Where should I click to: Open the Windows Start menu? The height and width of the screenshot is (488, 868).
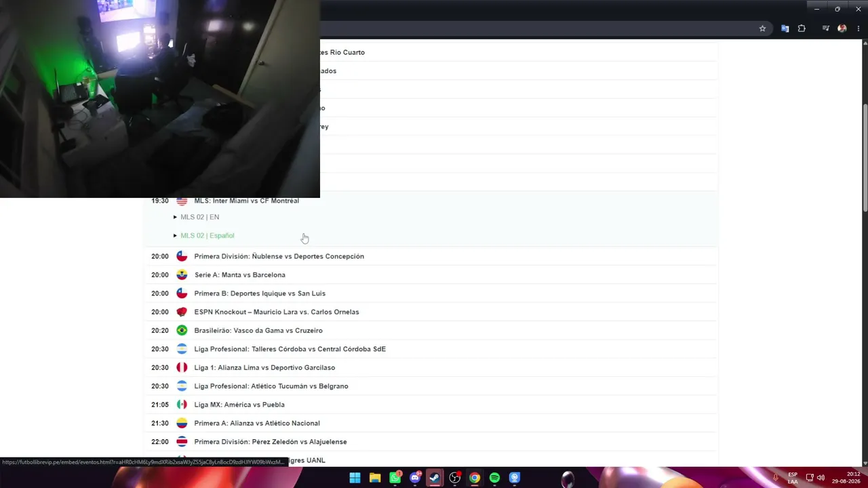(x=355, y=478)
